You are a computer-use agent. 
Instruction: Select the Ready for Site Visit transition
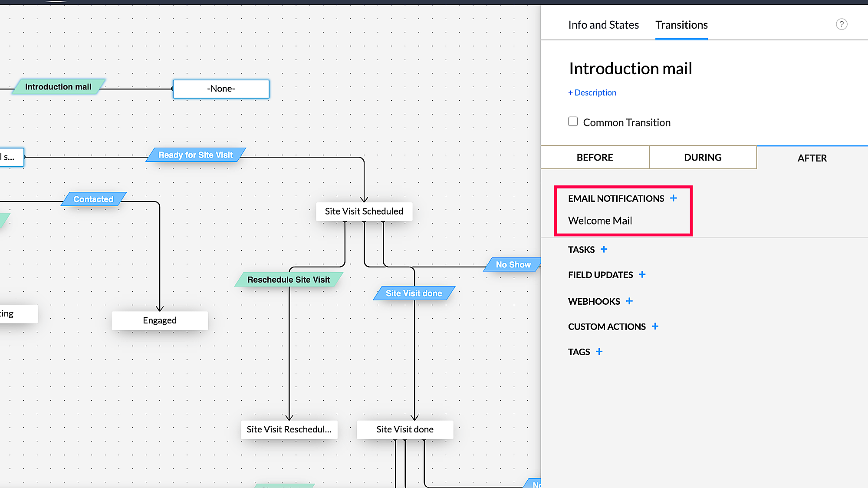coord(195,155)
